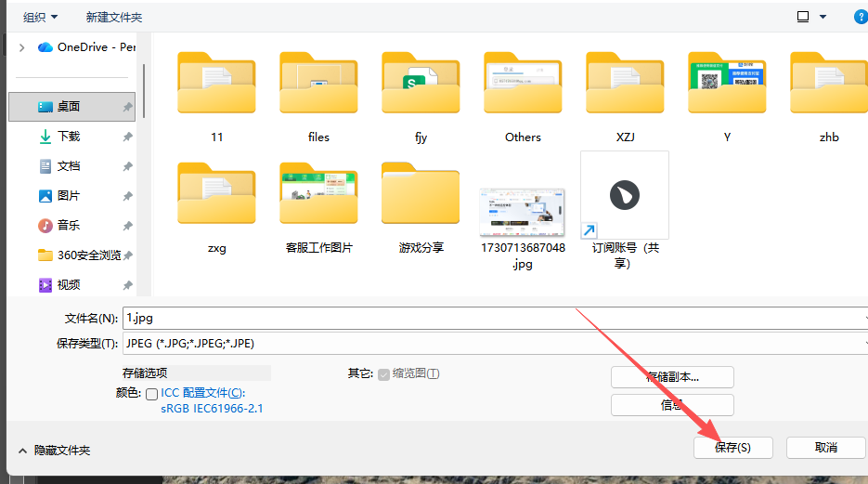868x484 pixels.
Task: Click the 取消 cancel button
Action: point(825,448)
